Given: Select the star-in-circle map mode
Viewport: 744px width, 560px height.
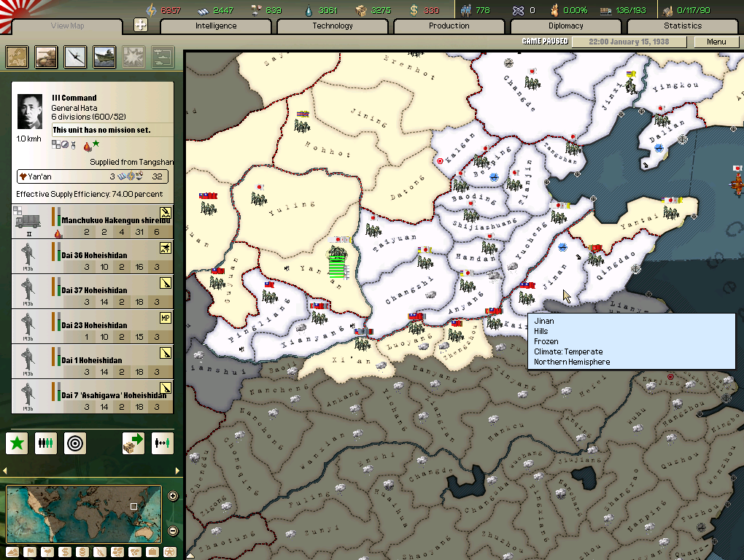Looking at the screenshot, I should point(170,552).
